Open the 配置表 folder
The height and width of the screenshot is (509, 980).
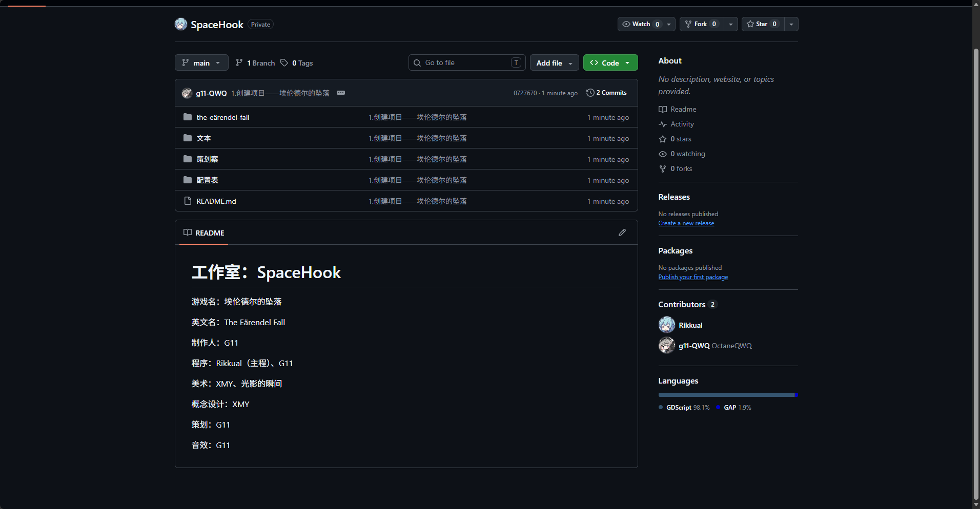point(207,180)
